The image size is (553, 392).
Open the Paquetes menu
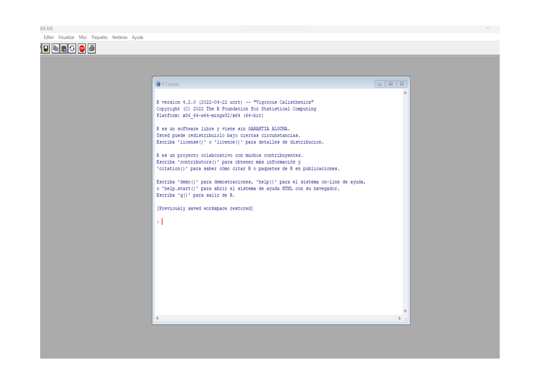(x=99, y=37)
